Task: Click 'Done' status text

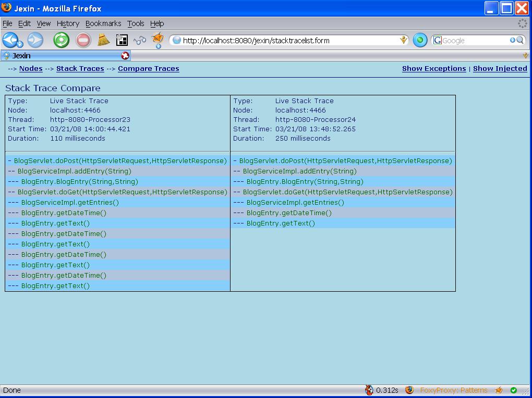Action: click(x=12, y=390)
